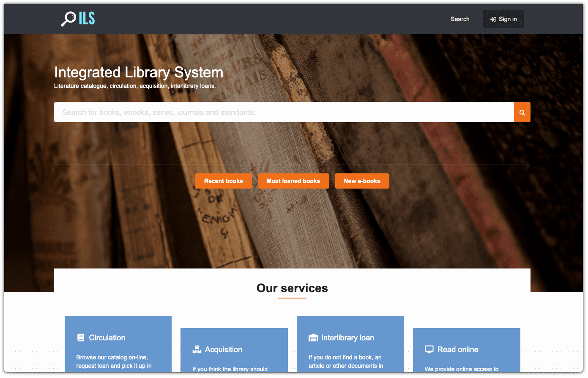Open the Sign in button

point(503,19)
